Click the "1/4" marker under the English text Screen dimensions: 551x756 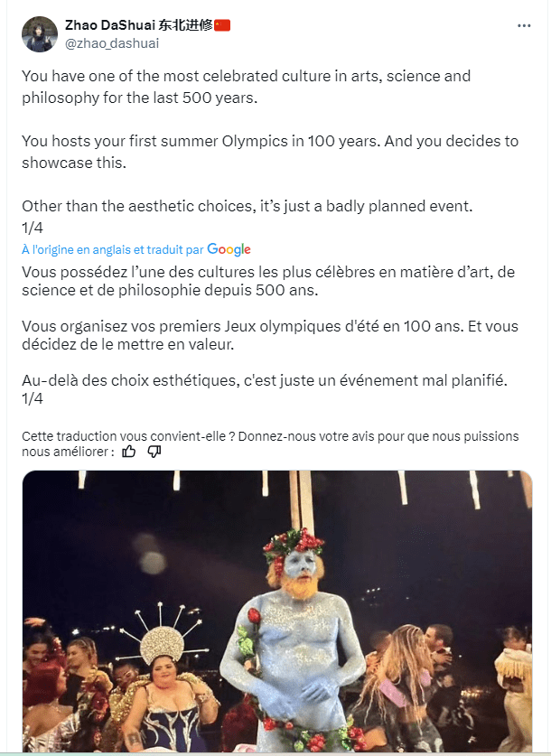(x=33, y=227)
